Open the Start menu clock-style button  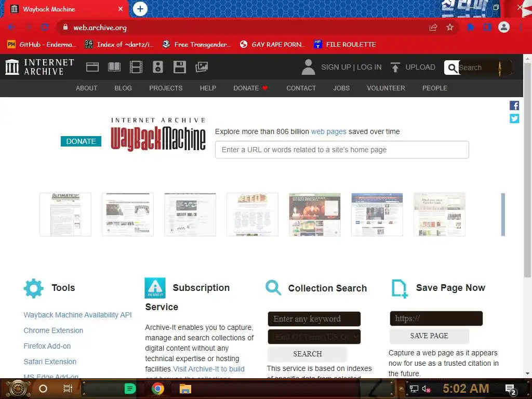coord(18,389)
